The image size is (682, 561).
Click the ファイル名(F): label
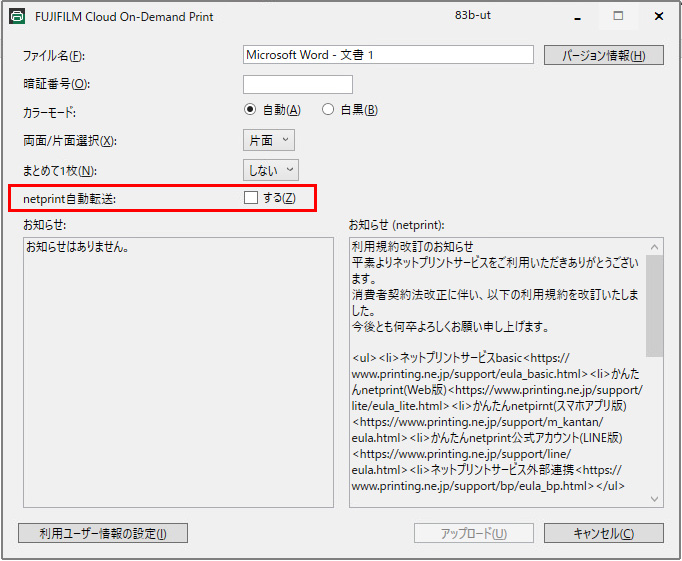54,56
